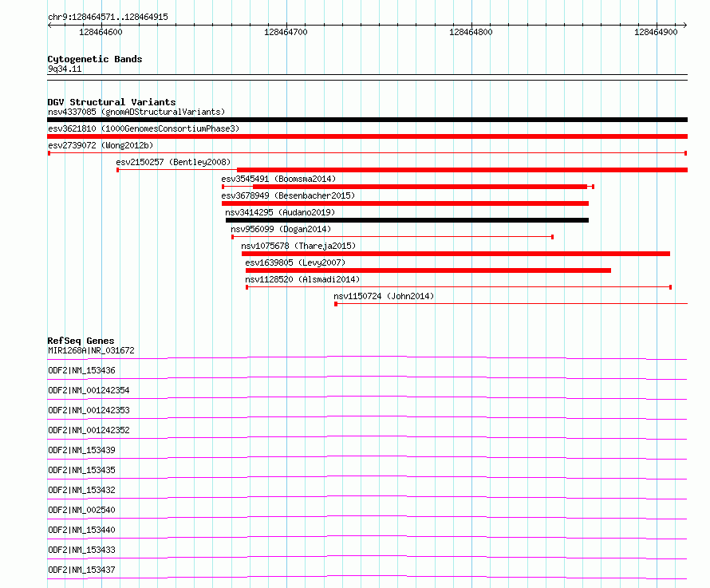Click the 128464800 ruler position label
Image resolution: width=710 pixels, height=588 pixels.
click(x=471, y=32)
